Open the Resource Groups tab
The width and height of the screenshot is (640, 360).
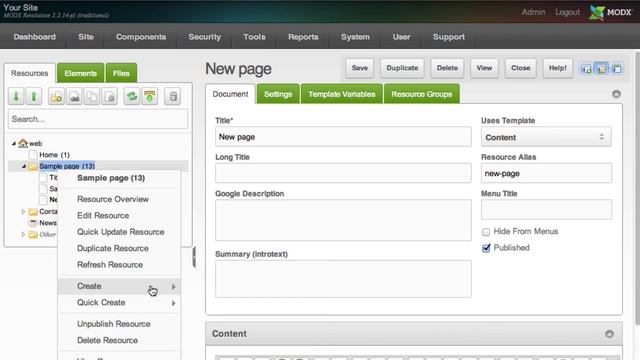422,94
